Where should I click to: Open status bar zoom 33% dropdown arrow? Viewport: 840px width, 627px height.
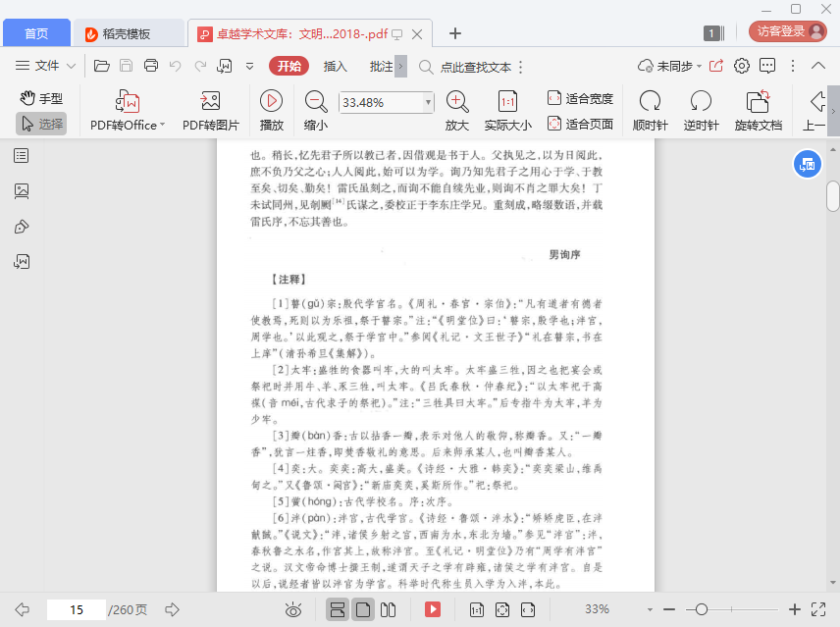[650, 610]
